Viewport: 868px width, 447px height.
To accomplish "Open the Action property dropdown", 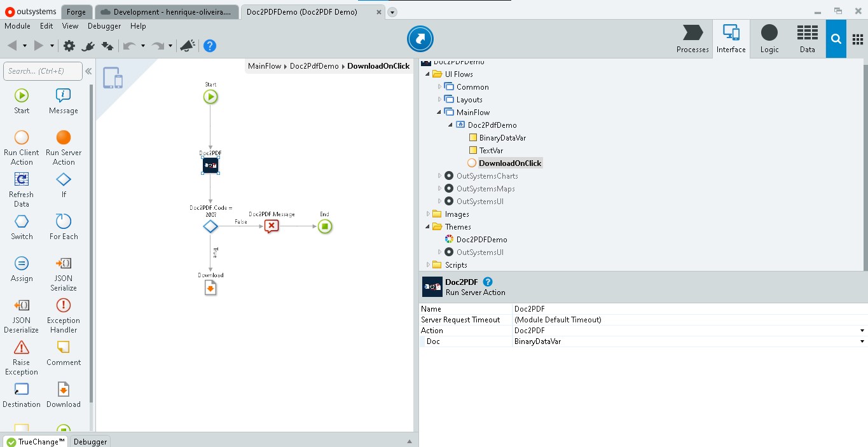I will [x=862, y=331].
